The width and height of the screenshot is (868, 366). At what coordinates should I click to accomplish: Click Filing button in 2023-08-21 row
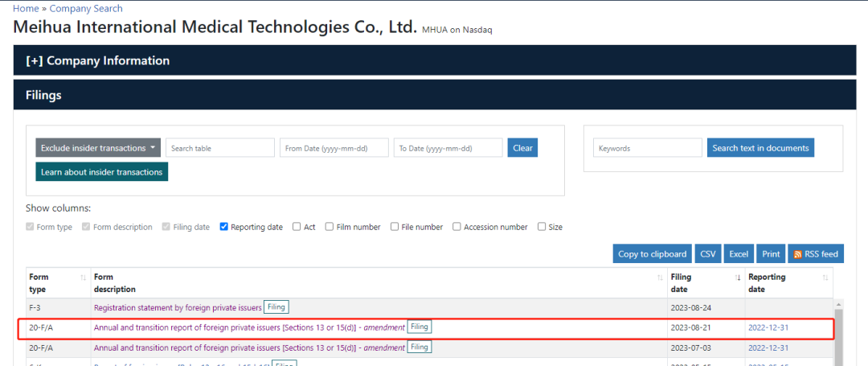420,327
